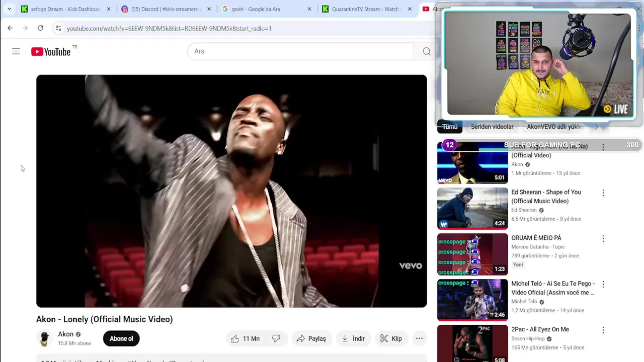Close the QuarantineTV Stream tab

(410, 9)
